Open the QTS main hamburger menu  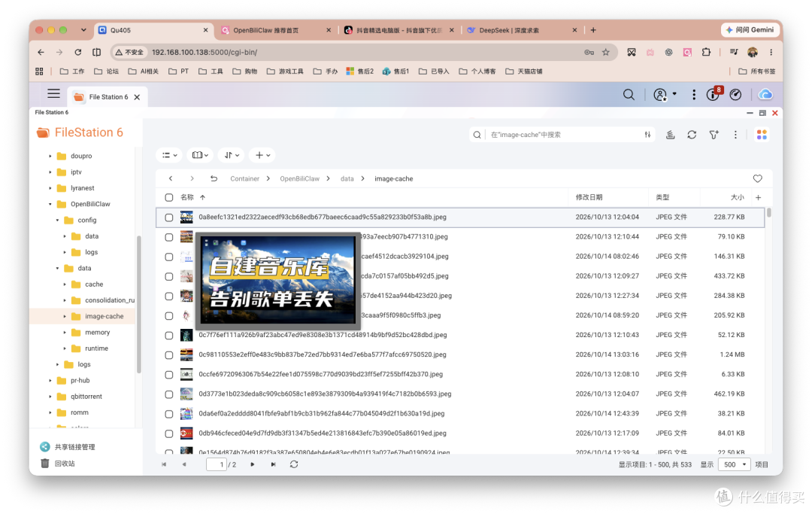click(x=54, y=94)
